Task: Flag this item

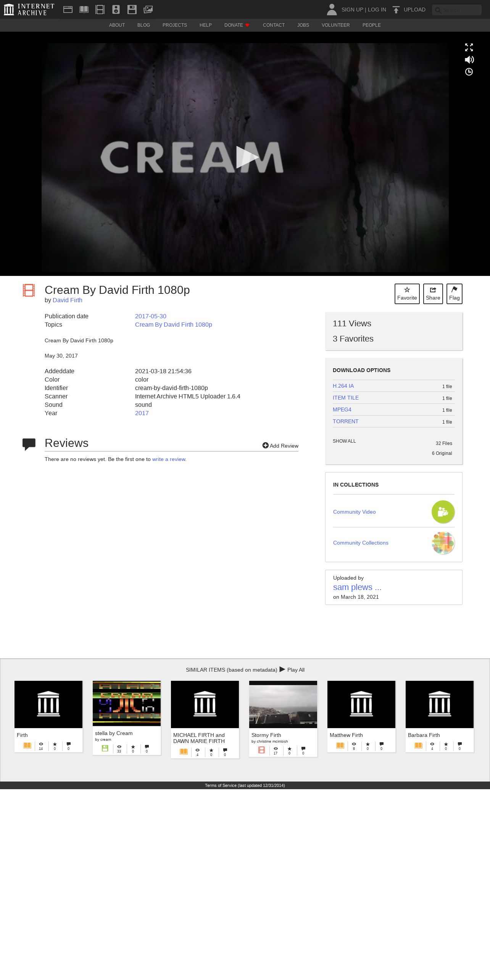Action: pos(455,294)
